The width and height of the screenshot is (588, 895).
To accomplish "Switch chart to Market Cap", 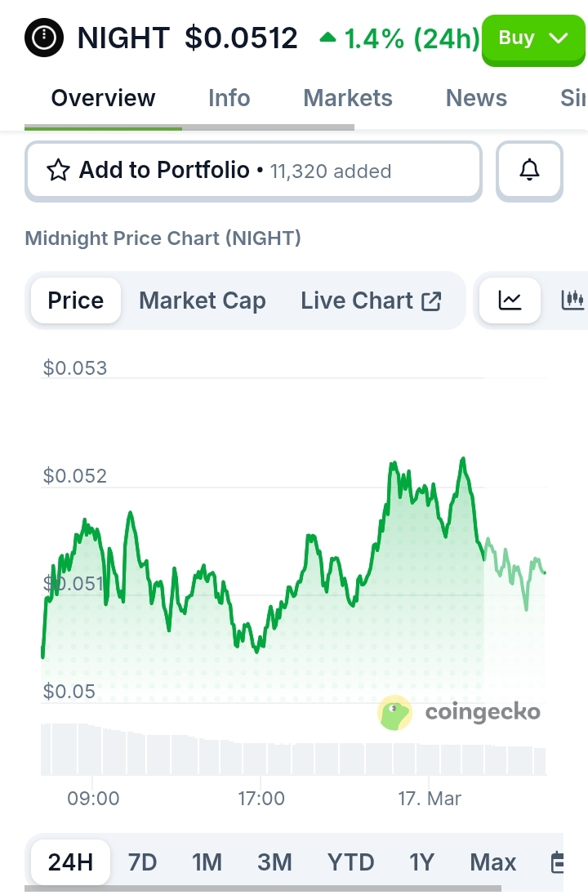I will point(203,301).
